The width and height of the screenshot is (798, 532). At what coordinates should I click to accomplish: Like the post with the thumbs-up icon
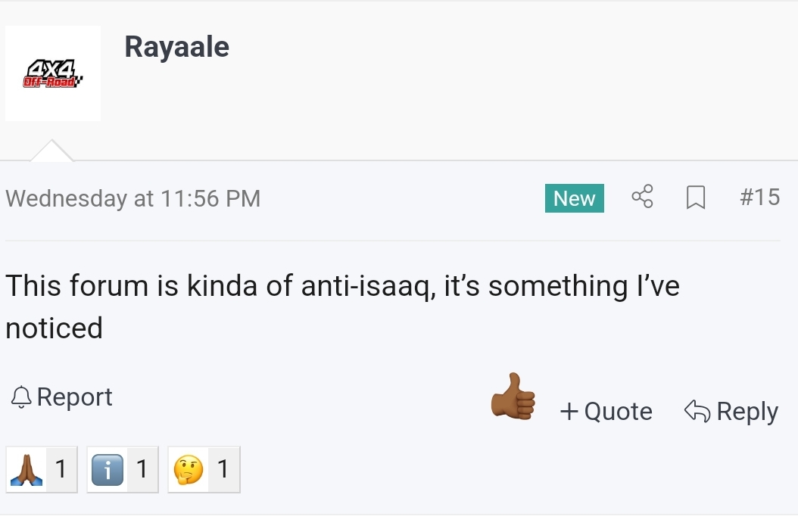point(513,397)
